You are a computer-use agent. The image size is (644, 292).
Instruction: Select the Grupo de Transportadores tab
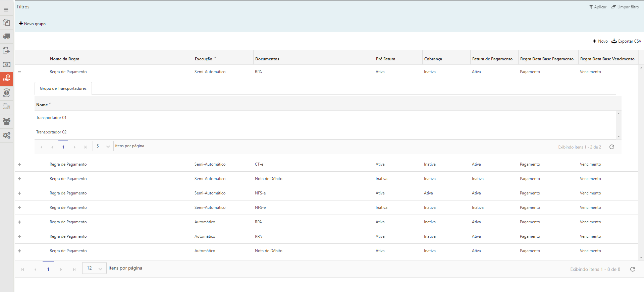63,89
